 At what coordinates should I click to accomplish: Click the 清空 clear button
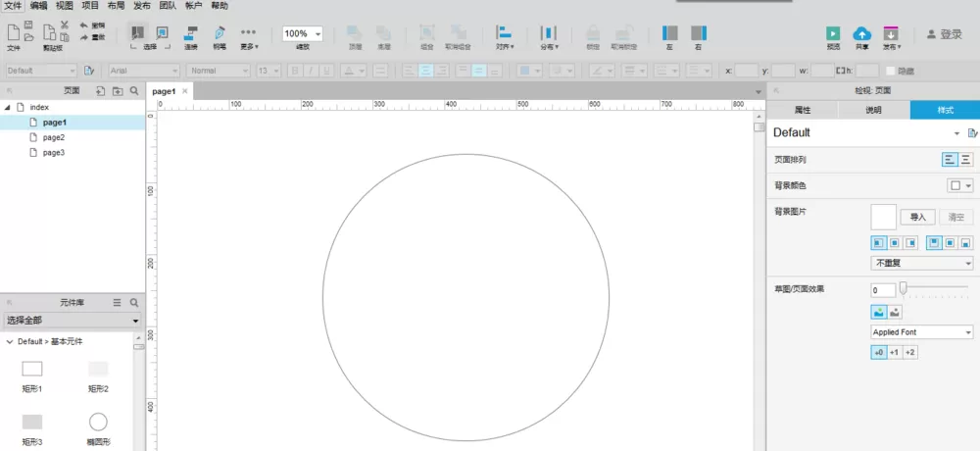(x=956, y=217)
